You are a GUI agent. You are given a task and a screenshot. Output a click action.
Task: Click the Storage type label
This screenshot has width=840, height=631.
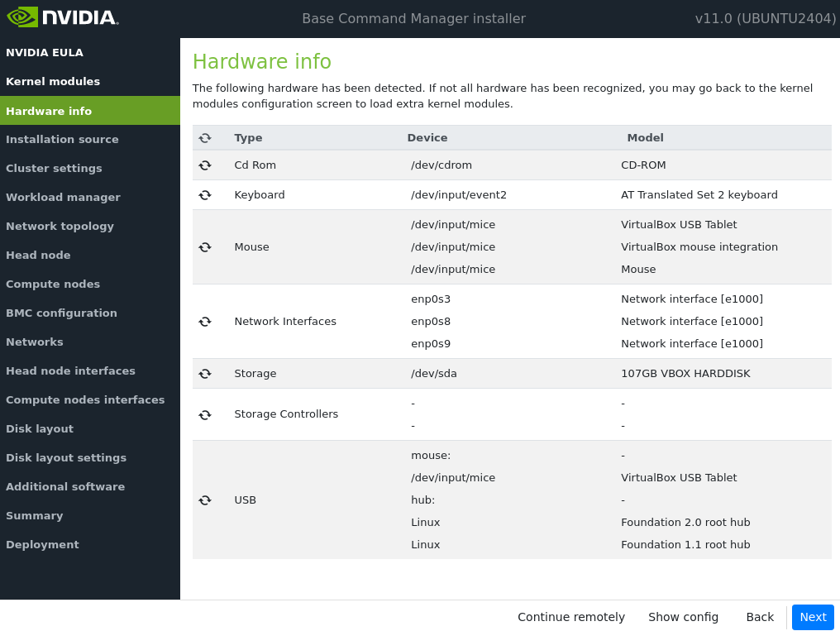pyautogui.click(x=255, y=373)
